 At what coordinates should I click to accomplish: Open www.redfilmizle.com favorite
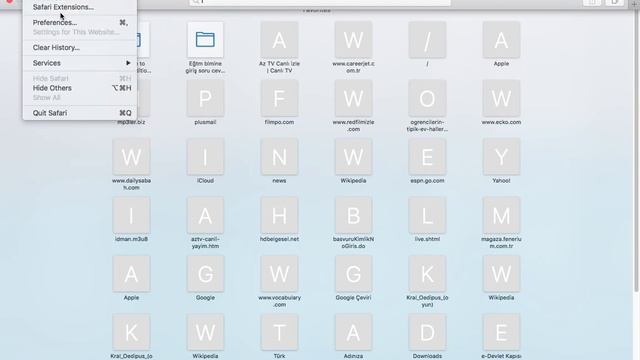(353, 98)
